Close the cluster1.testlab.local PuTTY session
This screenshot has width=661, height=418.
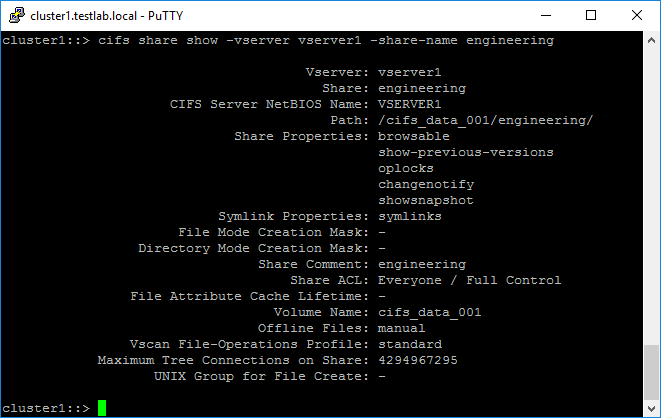(637, 15)
